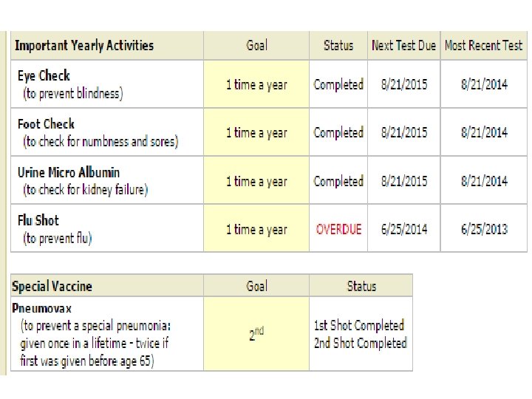The width and height of the screenshot is (532, 399).
Task: Click the Most Recent Test header
Action: click(483, 46)
